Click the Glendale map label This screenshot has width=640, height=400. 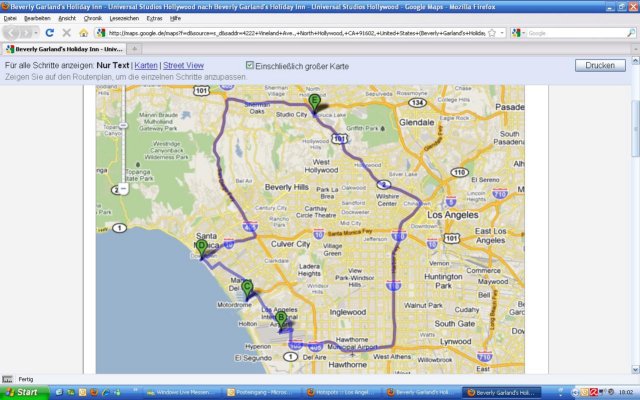[x=416, y=122]
